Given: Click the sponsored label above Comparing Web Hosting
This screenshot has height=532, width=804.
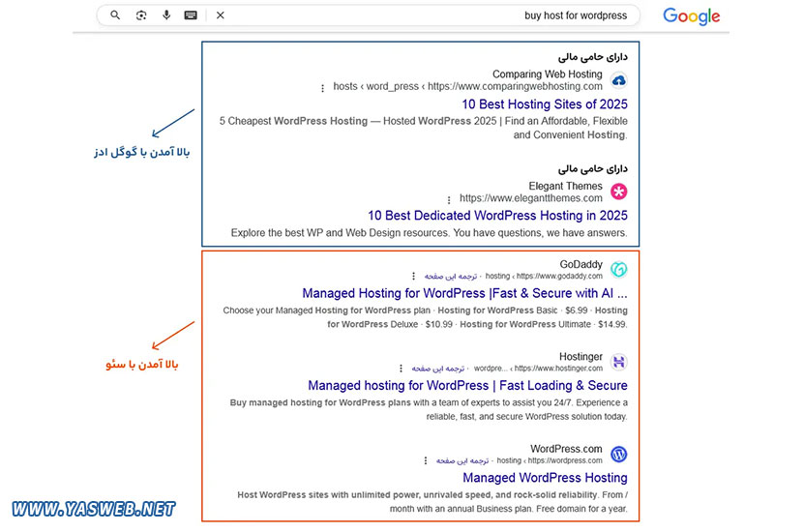Looking at the screenshot, I should [593, 56].
